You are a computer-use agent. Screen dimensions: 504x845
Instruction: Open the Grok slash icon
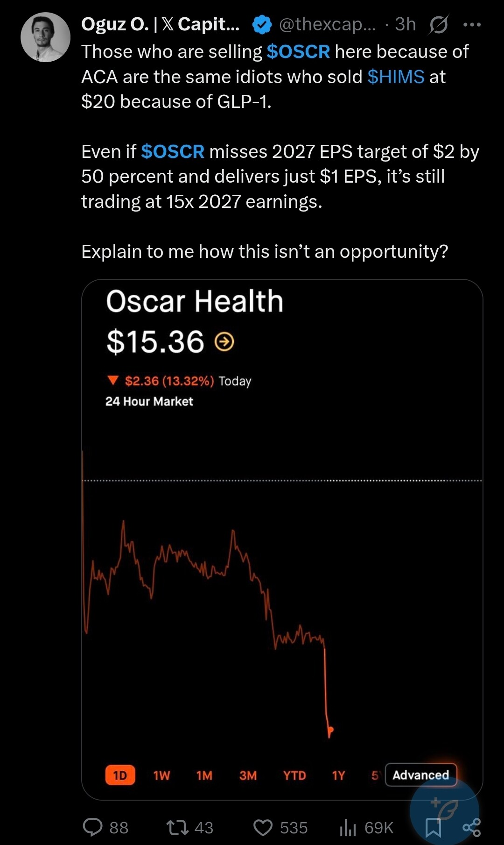click(439, 25)
